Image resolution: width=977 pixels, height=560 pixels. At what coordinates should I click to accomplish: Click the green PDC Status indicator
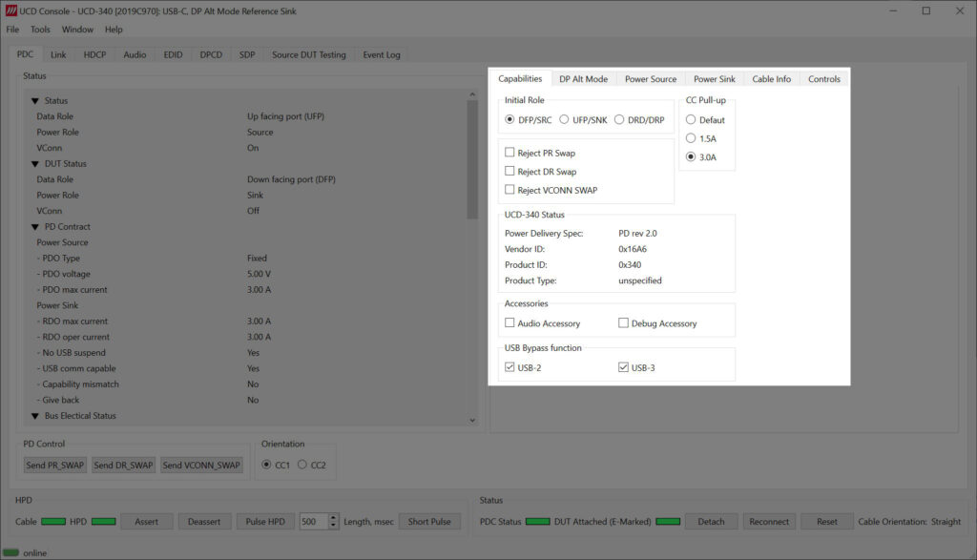pos(538,522)
